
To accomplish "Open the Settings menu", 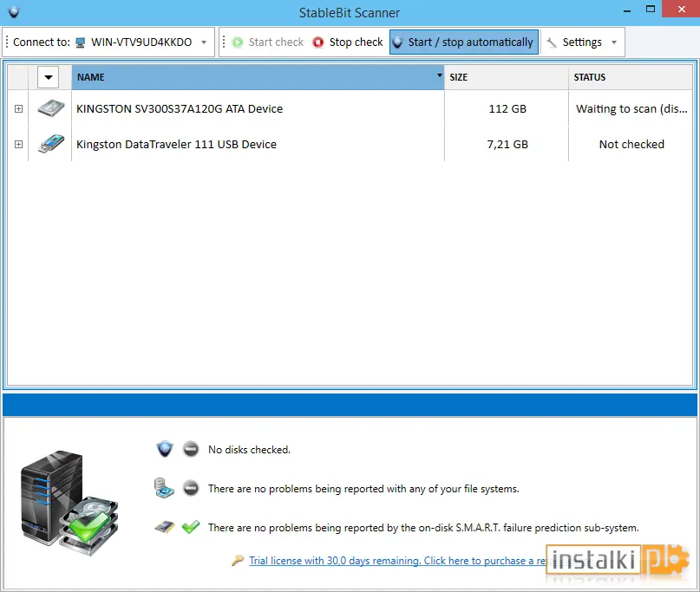I will (582, 42).
